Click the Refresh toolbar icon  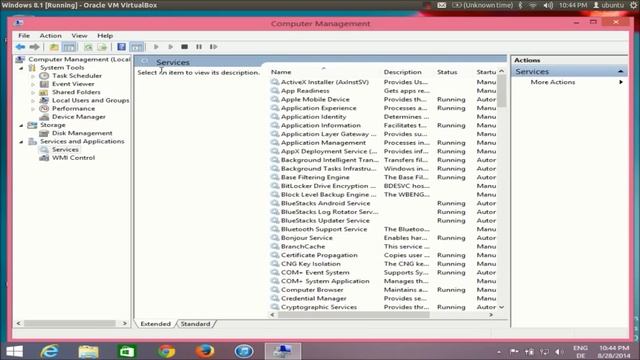[88, 47]
